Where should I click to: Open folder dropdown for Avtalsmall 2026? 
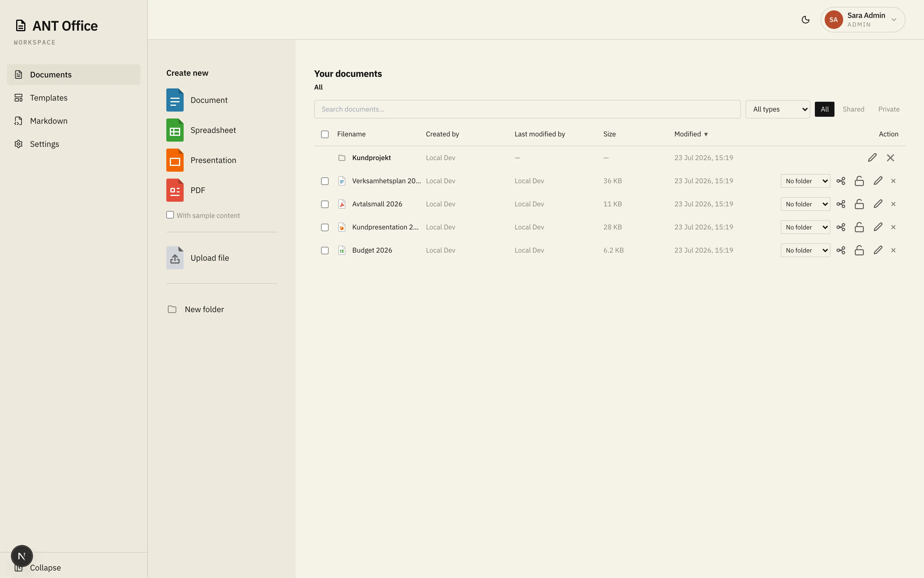tap(805, 204)
